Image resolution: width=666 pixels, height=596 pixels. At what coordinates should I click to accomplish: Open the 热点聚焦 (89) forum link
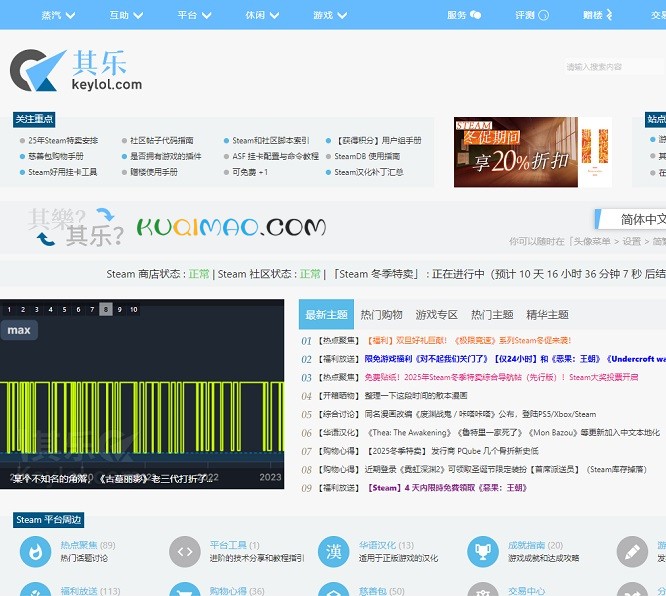point(87,545)
